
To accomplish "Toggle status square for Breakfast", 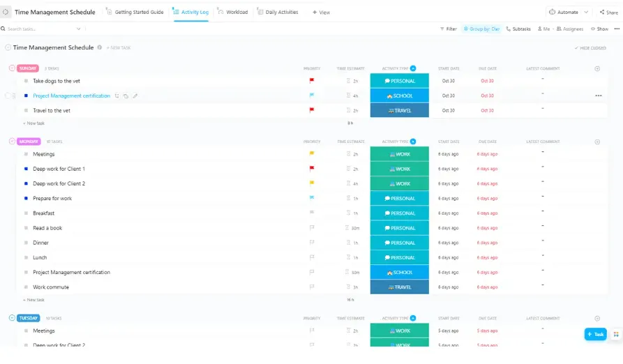I will click(x=26, y=213).
